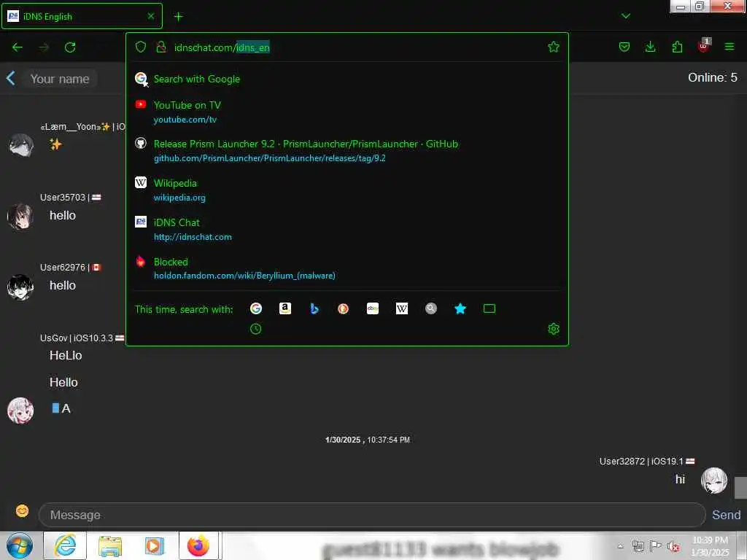Click User32872's avatar

[713, 480]
